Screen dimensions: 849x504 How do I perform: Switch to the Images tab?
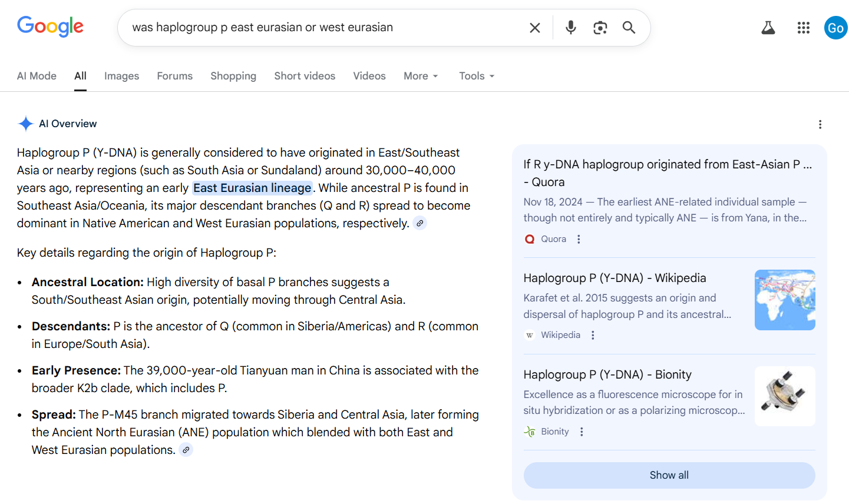tap(121, 76)
